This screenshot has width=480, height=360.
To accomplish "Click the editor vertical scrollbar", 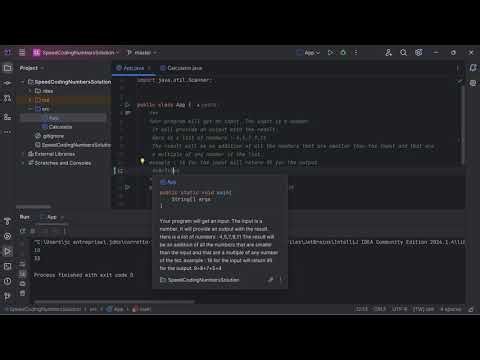I will (463, 125).
